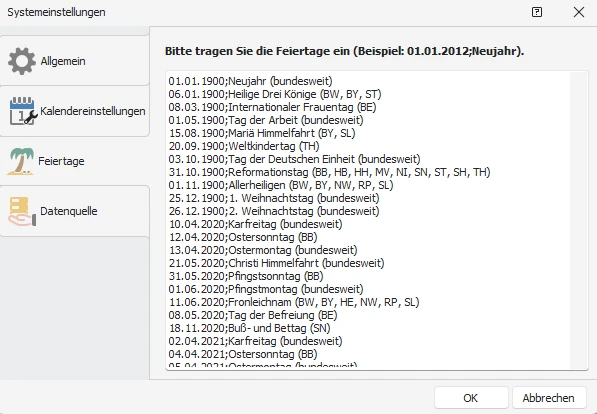Click the Weltkindertag (TH) entry
Viewport: 597px width, 414px height.
point(244,146)
